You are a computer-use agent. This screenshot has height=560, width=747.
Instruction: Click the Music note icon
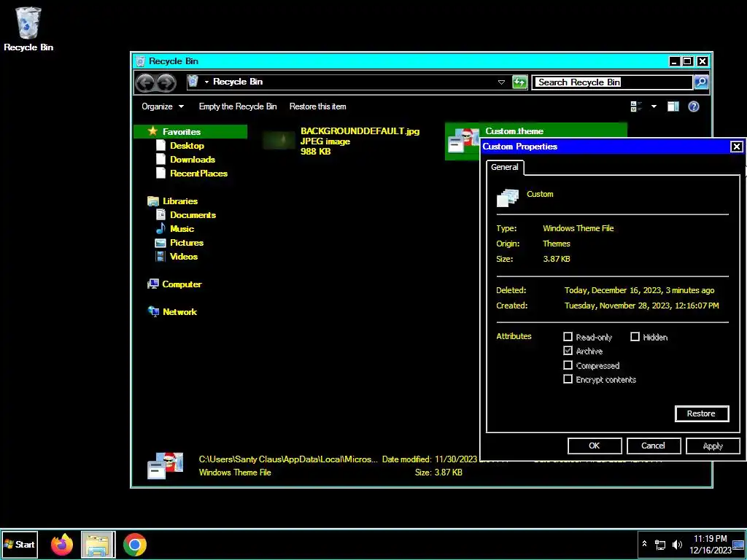click(160, 228)
